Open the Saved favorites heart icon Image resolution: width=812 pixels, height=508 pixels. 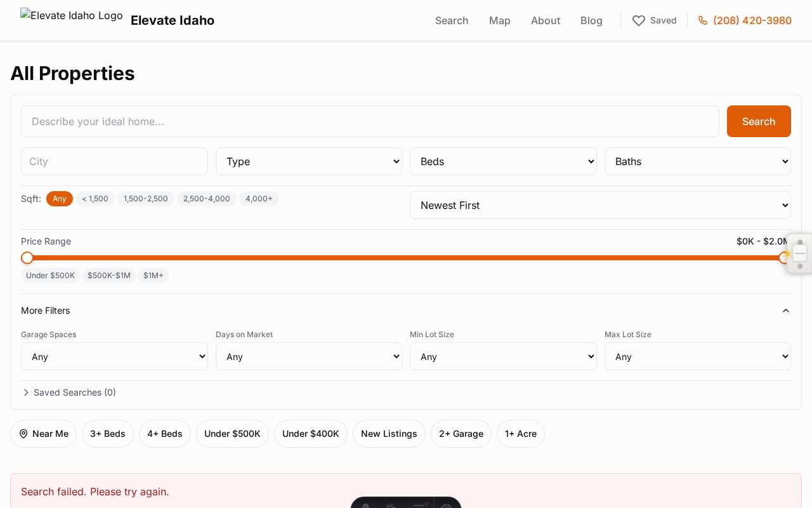639,20
